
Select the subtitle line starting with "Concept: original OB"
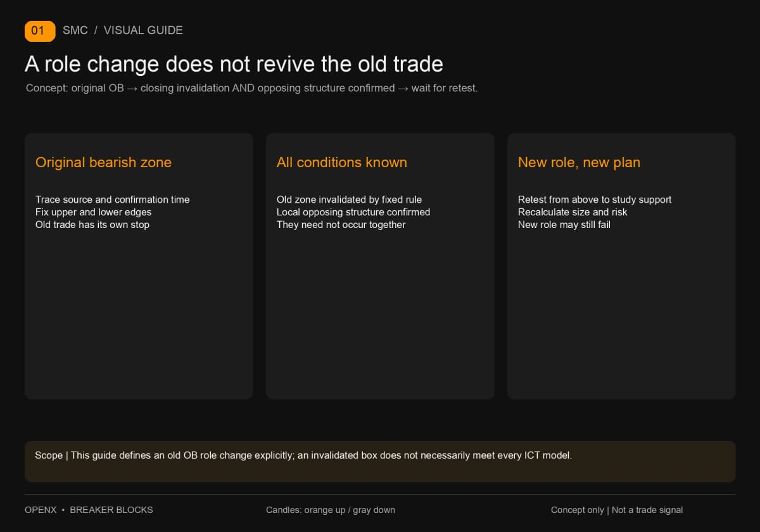tap(252, 88)
